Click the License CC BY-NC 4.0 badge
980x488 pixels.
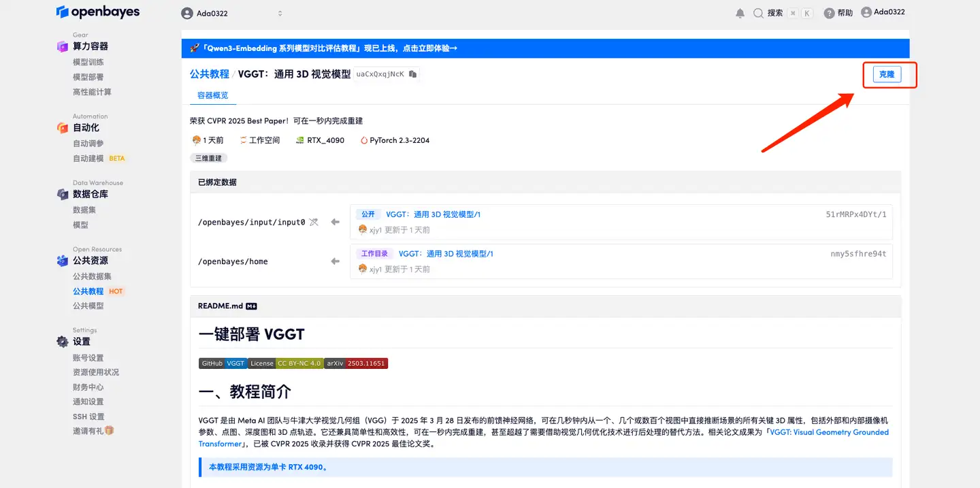(285, 363)
